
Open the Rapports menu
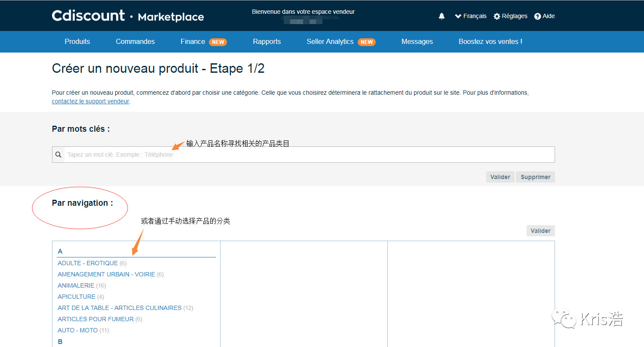click(x=267, y=42)
